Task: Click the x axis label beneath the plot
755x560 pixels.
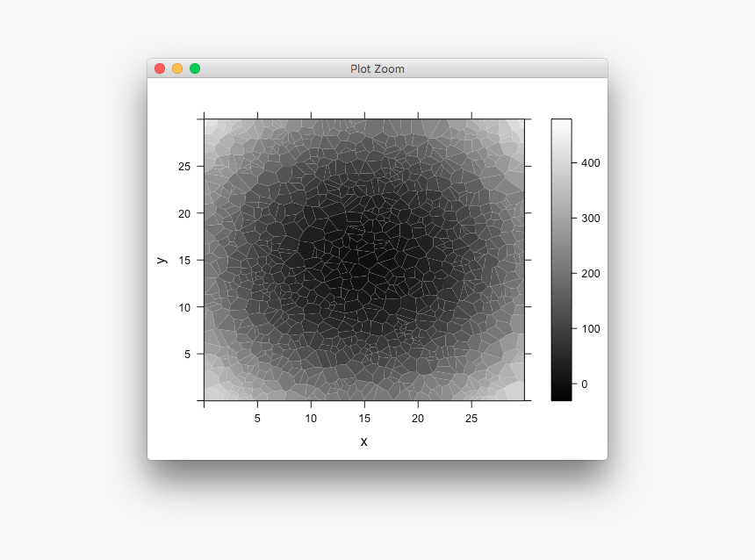Action: click(x=365, y=440)
